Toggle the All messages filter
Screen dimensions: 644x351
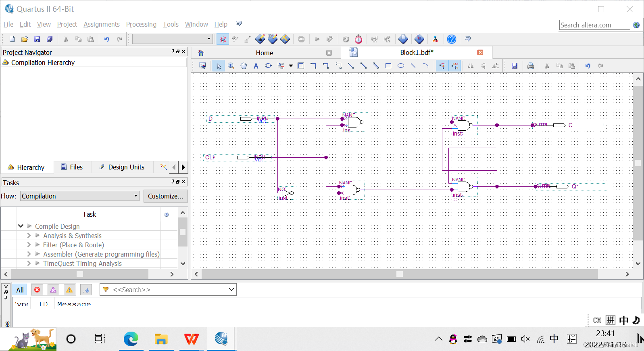coord(20,290)
